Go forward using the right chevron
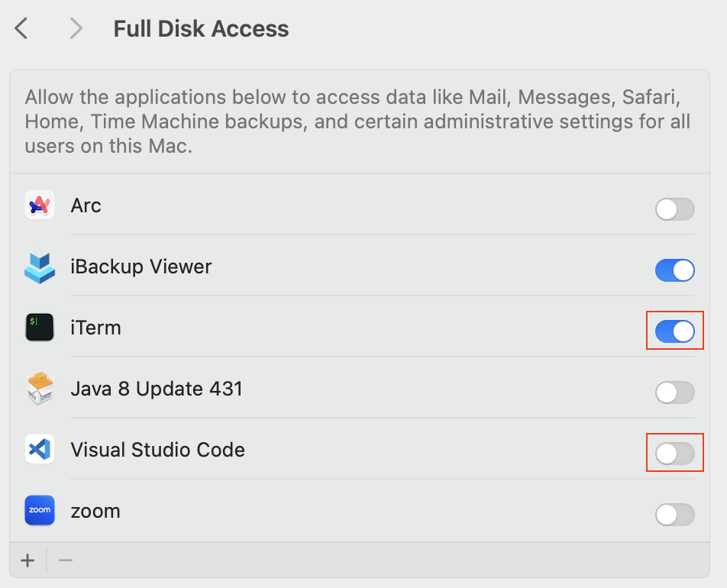The width and height of the screenshot is (727, 588). point(75,29)
